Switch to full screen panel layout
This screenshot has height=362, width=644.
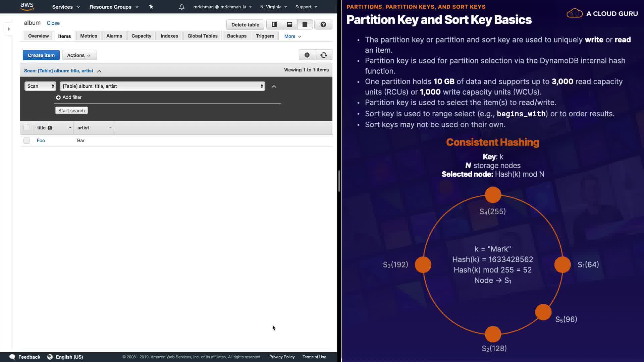pyautogui.click(x=305, y=24)
